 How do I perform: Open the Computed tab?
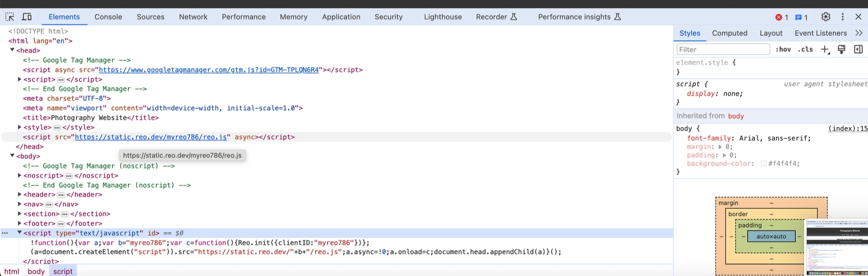729,33
